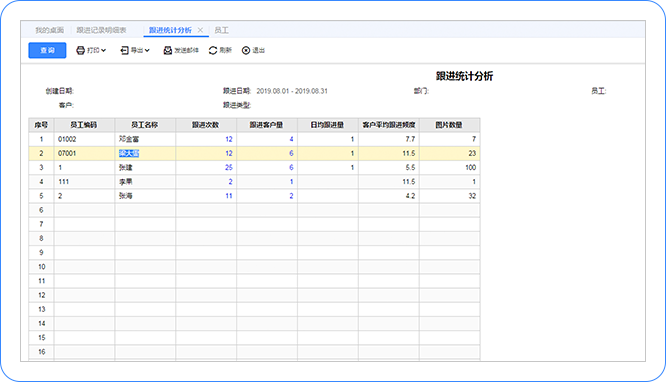Select employee code cell 111

tap(84, 181)
